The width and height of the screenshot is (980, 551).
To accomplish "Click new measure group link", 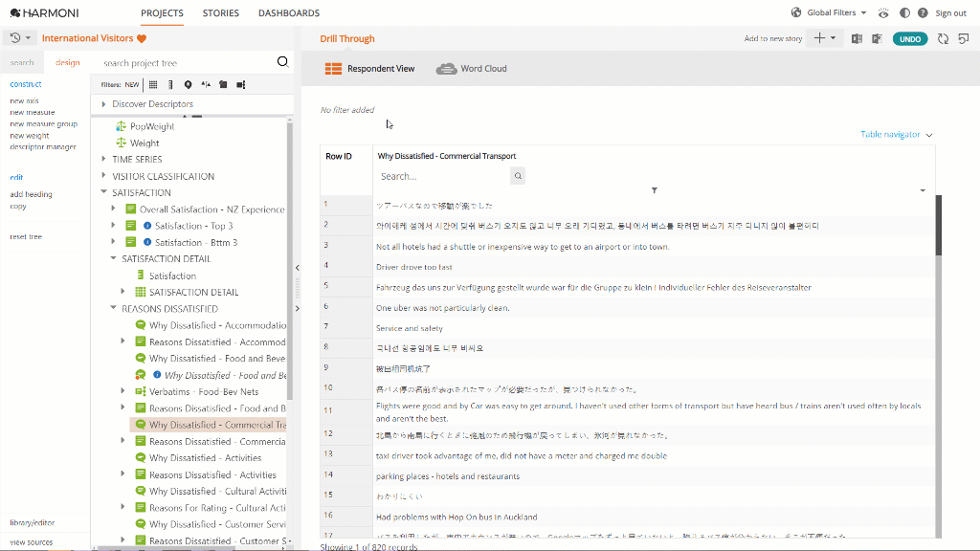I will tap(44, 123).
